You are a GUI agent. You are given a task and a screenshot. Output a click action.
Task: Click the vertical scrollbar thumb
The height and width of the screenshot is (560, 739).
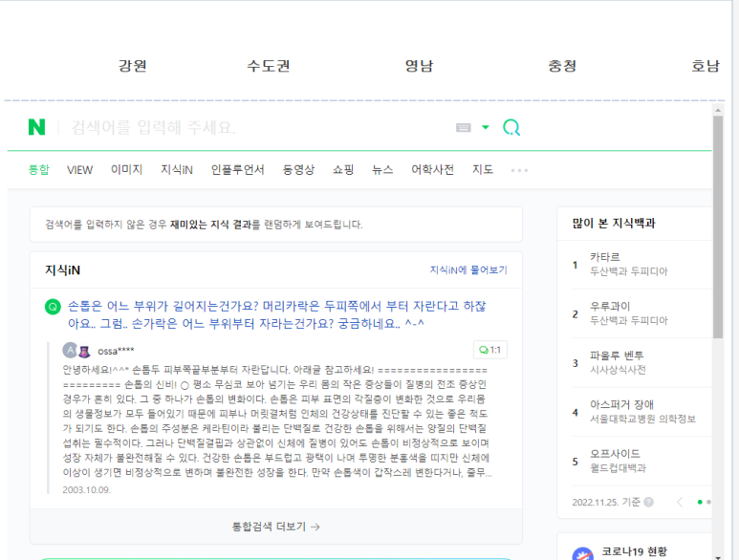pyautogui.click(x=718, y=227)
